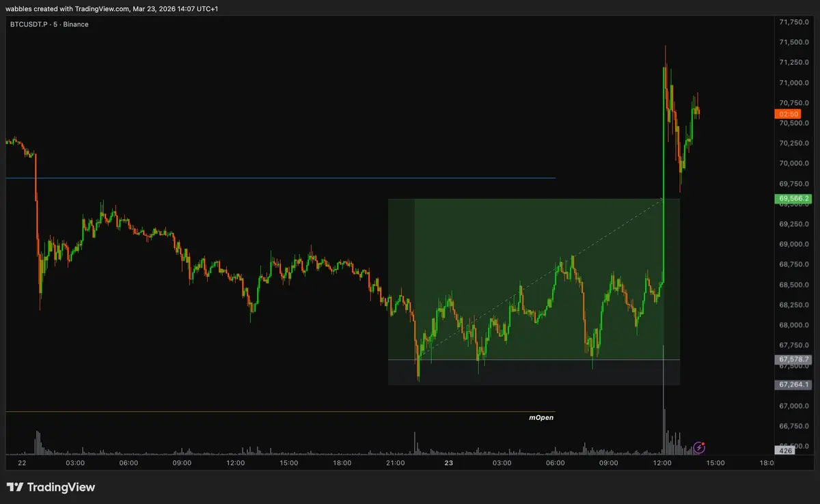Click the 426 volume value tag
This screenshot has width=820, height=504.
786,450
